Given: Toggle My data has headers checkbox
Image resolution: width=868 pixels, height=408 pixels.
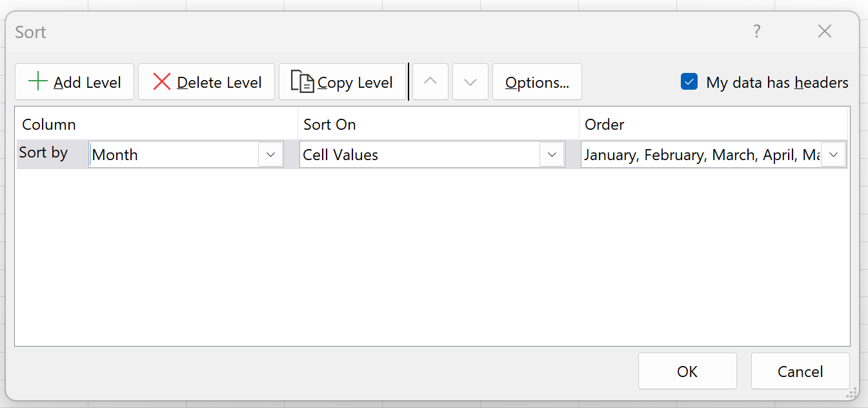Looking at the screenshot, I should (689, 82).
